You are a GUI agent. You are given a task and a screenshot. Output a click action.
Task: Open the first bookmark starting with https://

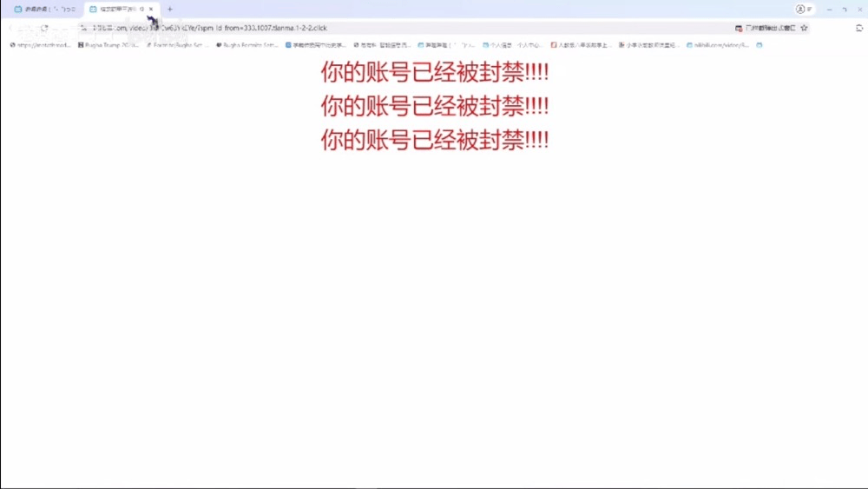(x=40, y=45)
